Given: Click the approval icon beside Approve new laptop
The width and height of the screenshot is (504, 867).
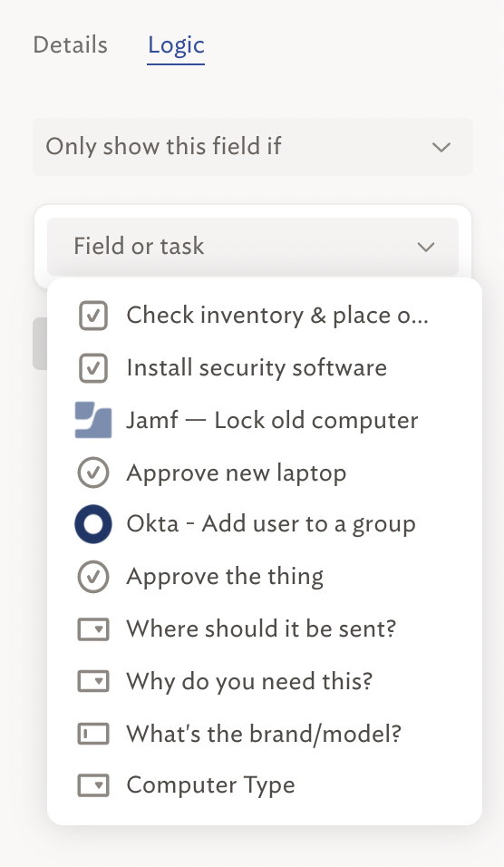Looking at the screenshot, I should coord(92,472).
